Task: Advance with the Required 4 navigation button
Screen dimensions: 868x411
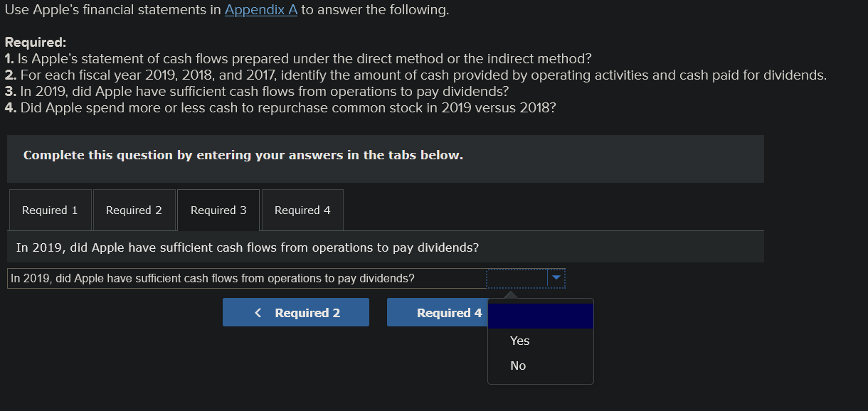Action: coord(437,312)
